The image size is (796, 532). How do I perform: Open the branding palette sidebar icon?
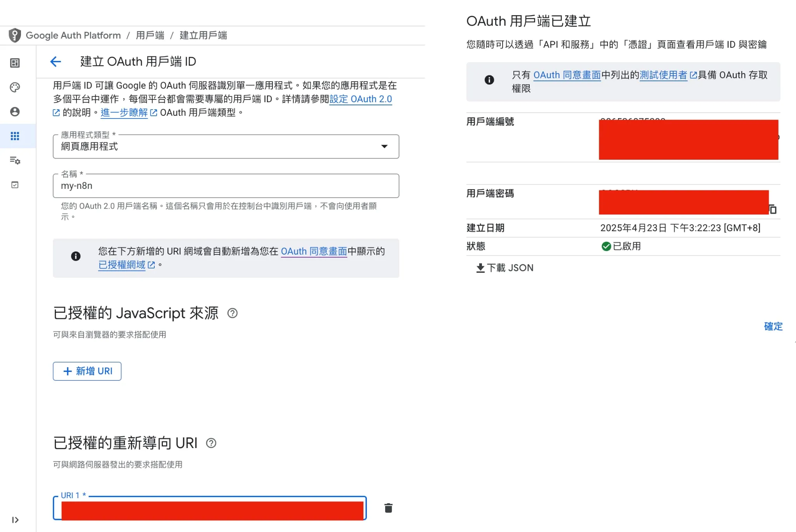click(15, 87)
